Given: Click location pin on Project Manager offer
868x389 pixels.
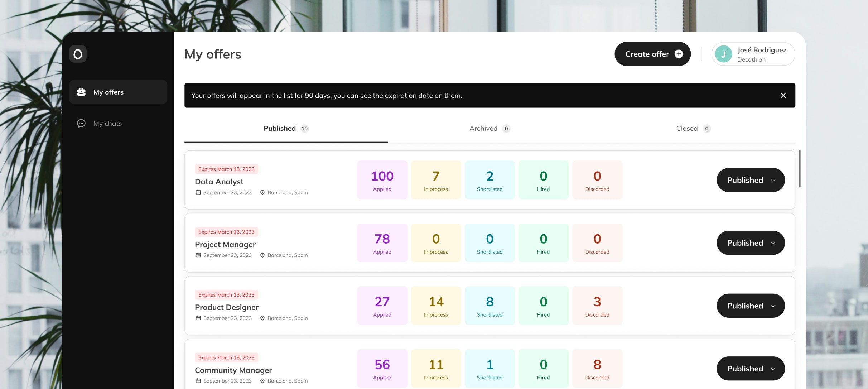Looking at the screenshot, I should [262, 255].
